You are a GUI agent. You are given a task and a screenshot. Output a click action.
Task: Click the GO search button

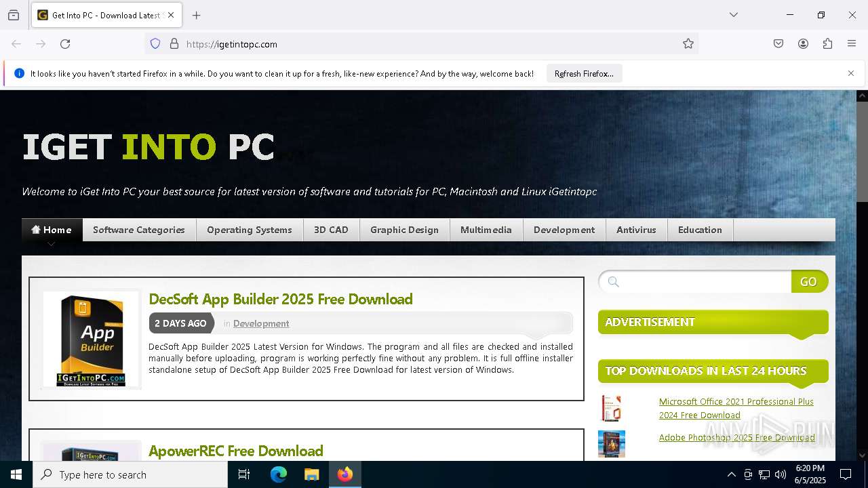pyautogui.click(x=809, y=282)
